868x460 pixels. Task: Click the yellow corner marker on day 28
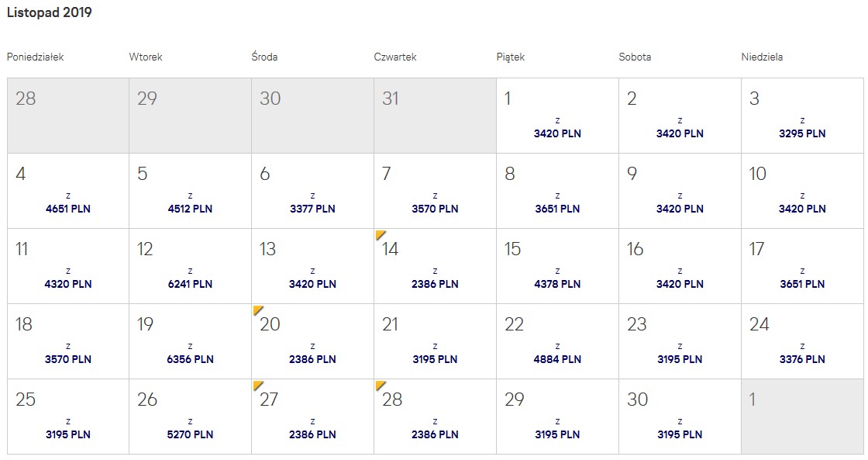(380, 386)
